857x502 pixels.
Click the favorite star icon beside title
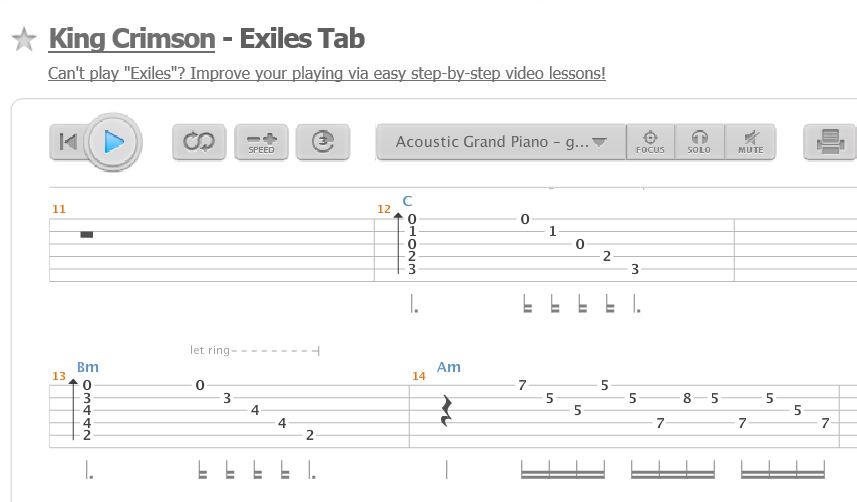tap(24, 39)
